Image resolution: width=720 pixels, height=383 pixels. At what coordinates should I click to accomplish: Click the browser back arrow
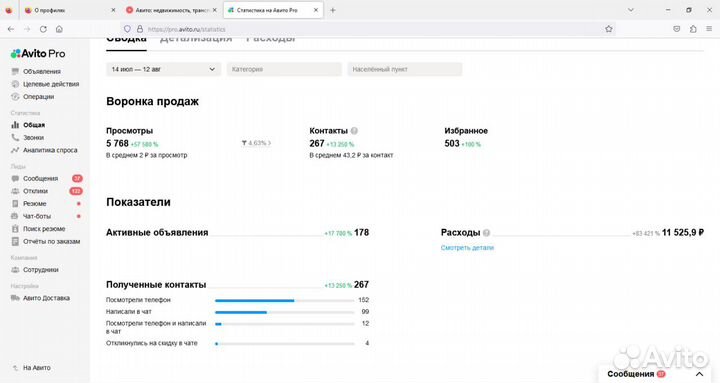pos(11,29)
